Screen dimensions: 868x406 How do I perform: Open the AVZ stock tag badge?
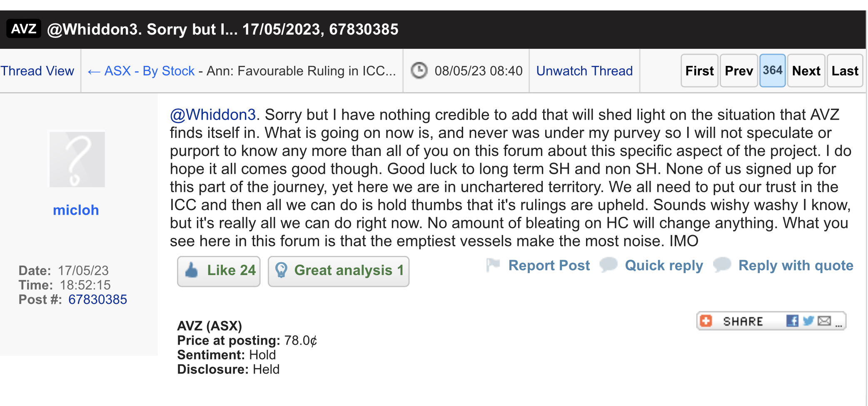click(24, 29)
